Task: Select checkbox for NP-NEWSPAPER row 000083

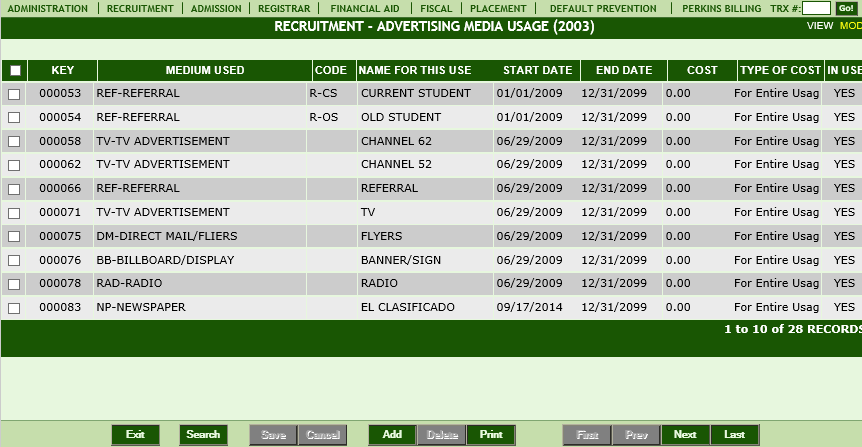Action: 14,308
